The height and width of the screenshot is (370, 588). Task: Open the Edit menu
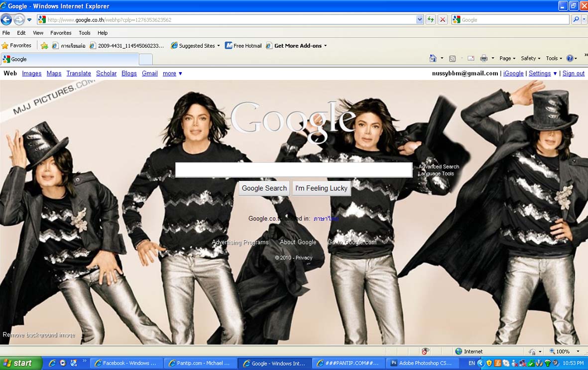pyautogui.click(x=21, y=33)
